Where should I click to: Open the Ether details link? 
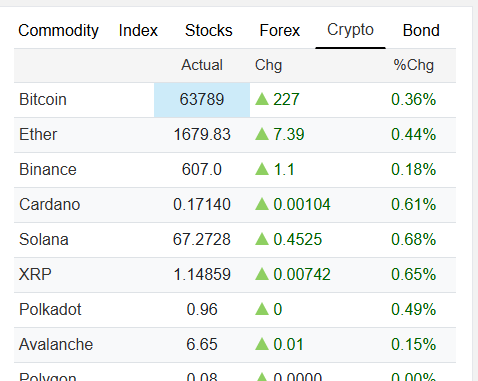tap(38, 134)
